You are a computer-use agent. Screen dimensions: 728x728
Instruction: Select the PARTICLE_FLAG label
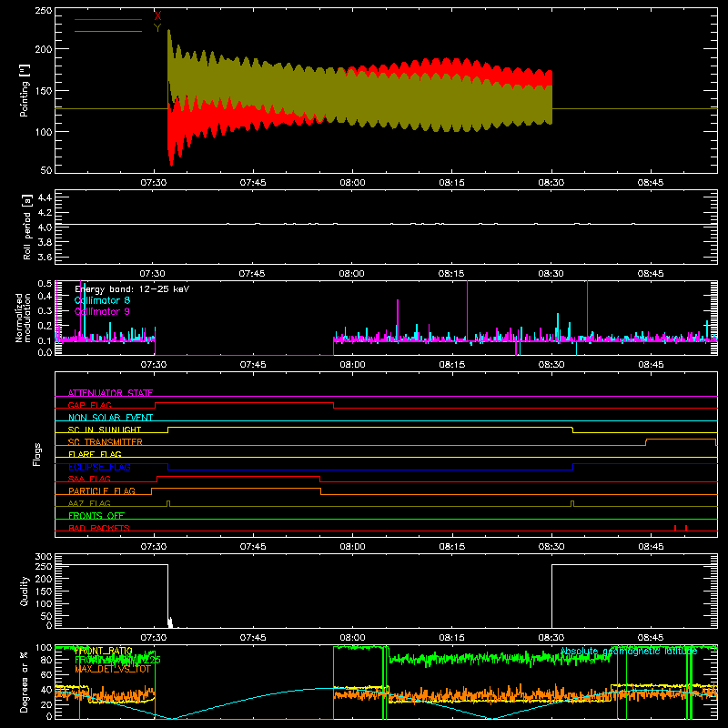coord(102,490)
